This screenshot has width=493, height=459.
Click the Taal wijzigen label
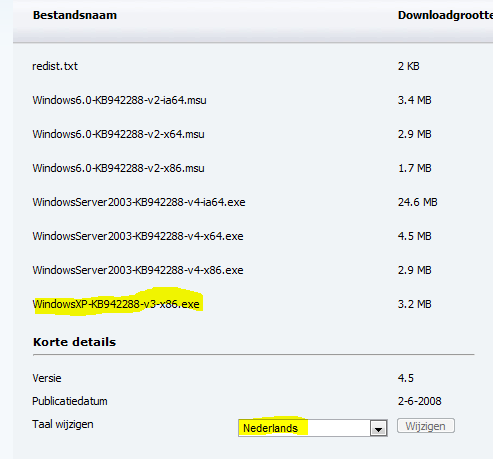coord(63,424)
